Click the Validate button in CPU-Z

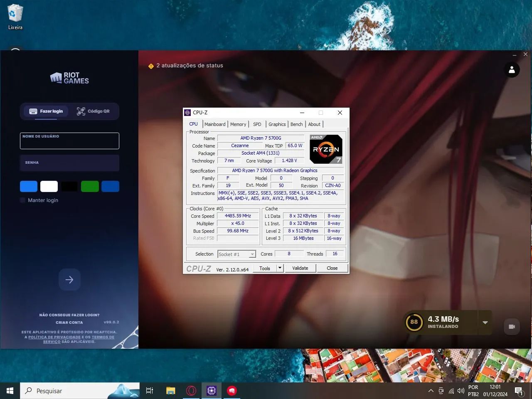[x=300, y=268]
